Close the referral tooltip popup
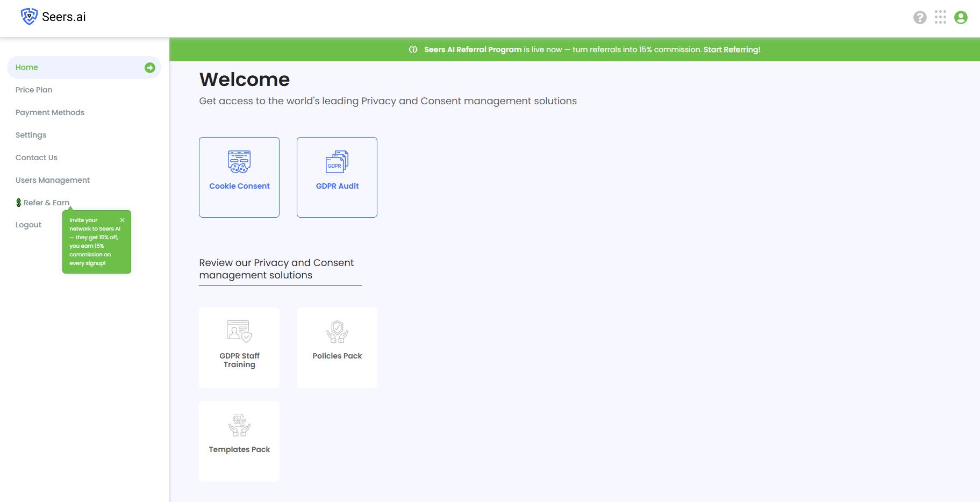 pos(122,220)
